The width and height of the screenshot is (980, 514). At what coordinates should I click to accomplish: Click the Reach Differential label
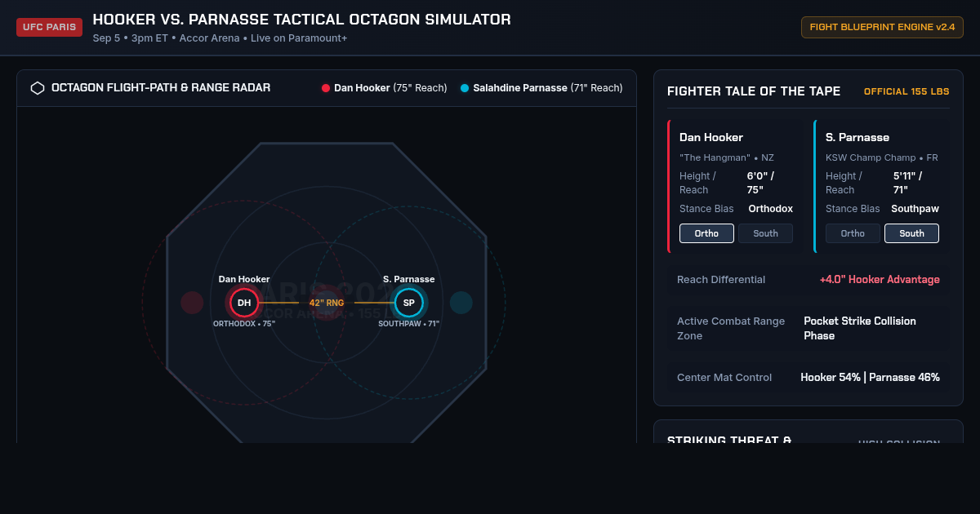tap(721, 279)
